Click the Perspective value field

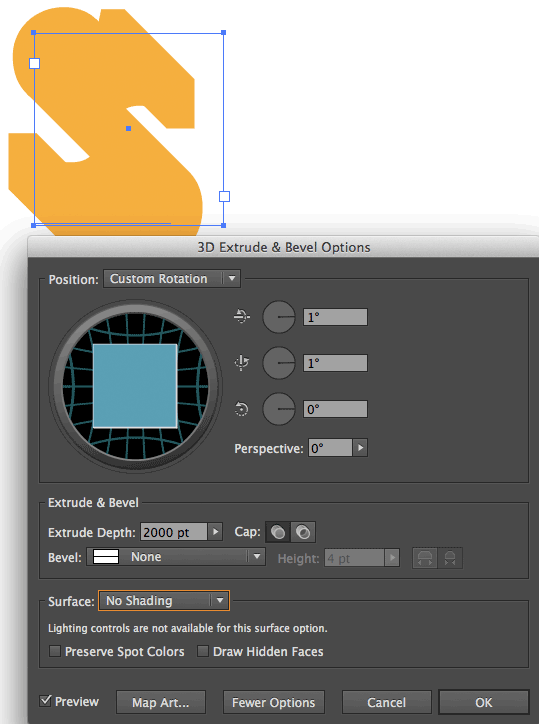coord(330,448)
